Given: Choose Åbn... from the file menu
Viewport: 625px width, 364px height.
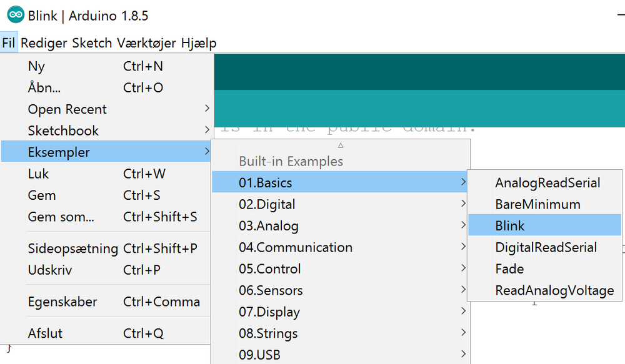Looking at the screenshot, I should [x=44, y=88].
